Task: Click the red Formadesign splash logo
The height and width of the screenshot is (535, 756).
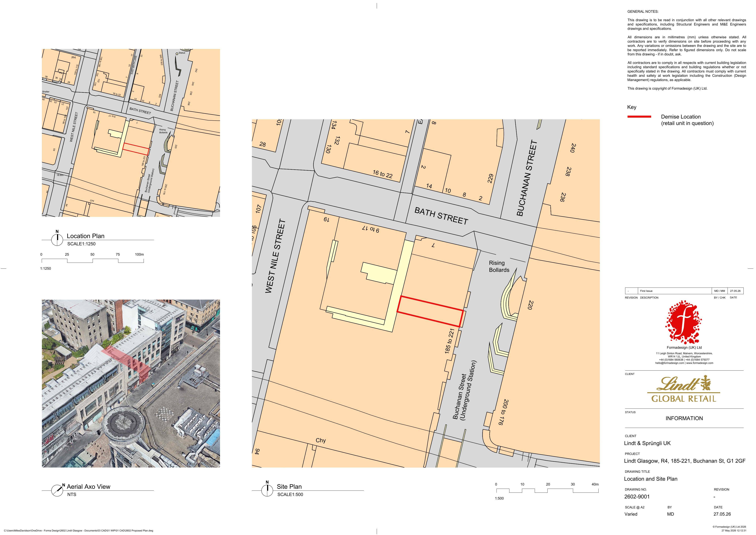Action: (684, 322)
